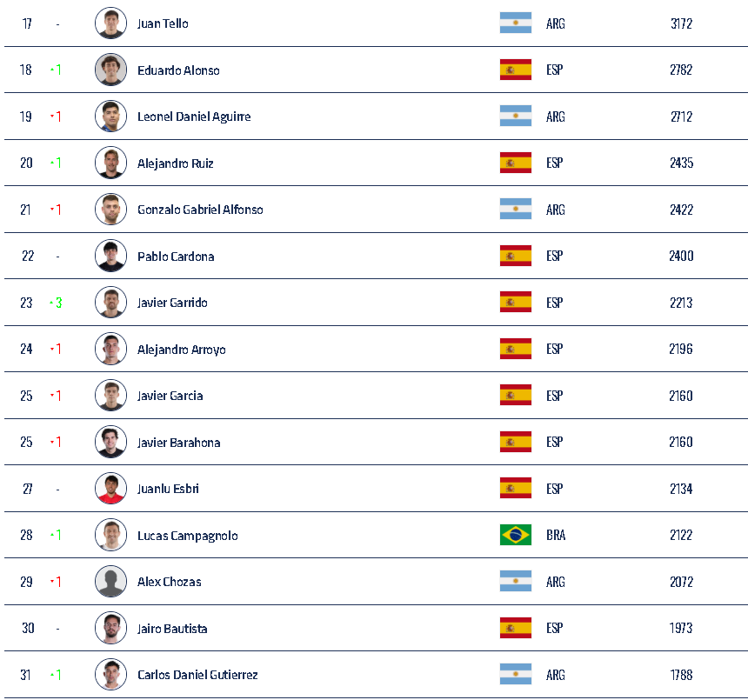Click the ESP country code for Javier Garcia

554,396
